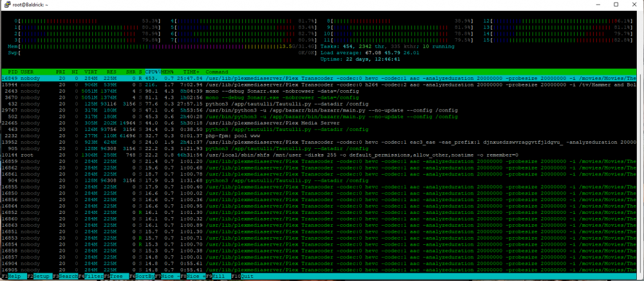Select root shfs process PID 10144

319,155
